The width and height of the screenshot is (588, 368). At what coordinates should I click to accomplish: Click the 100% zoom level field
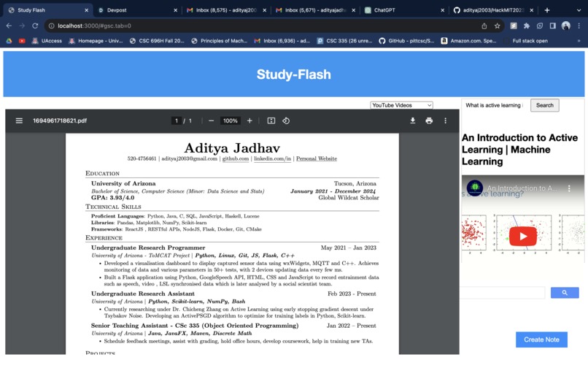click(231, 120)
